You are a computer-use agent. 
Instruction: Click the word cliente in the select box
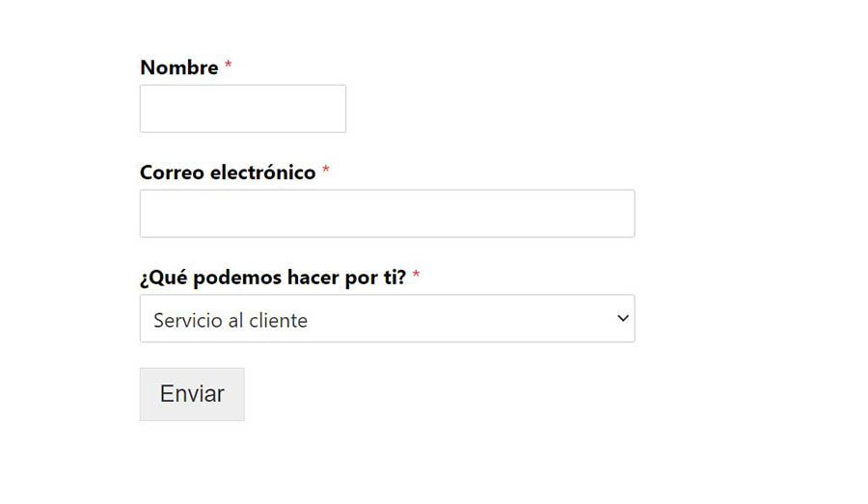tap(276, 320)
